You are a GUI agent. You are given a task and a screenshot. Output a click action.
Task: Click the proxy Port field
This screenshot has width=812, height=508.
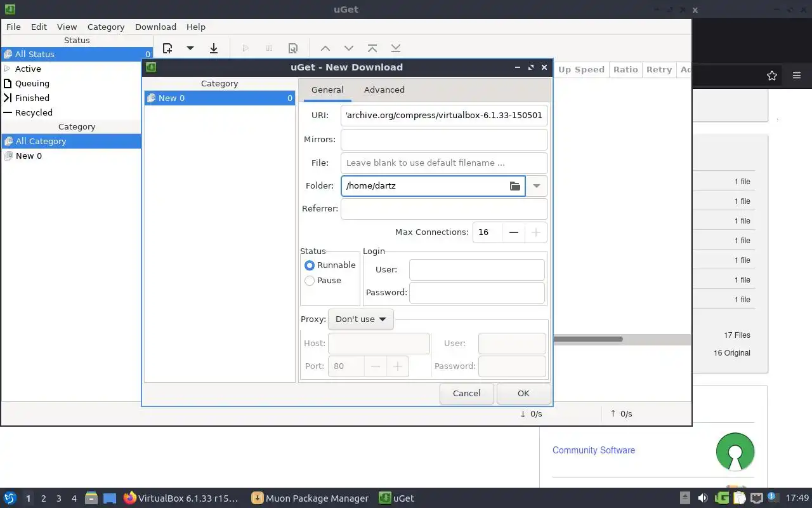tap(346, 366)
